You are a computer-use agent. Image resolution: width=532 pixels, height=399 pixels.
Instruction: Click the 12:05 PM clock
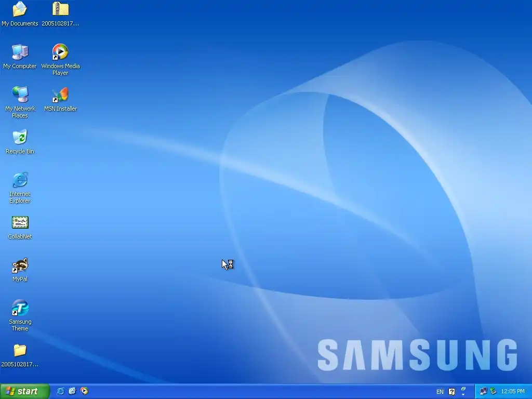513,392
